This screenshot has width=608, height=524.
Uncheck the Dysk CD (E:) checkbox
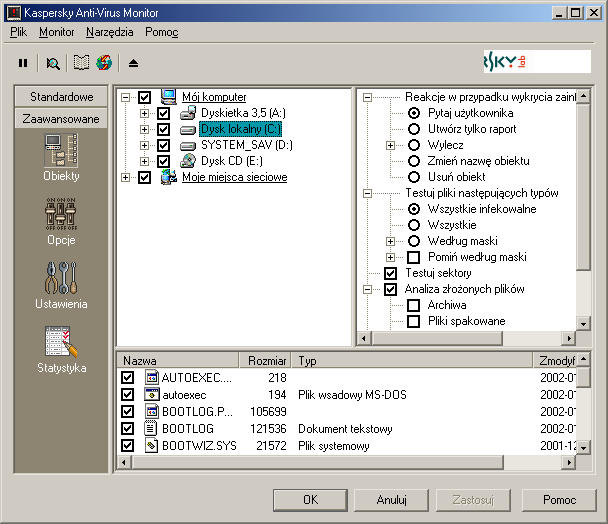164,161
